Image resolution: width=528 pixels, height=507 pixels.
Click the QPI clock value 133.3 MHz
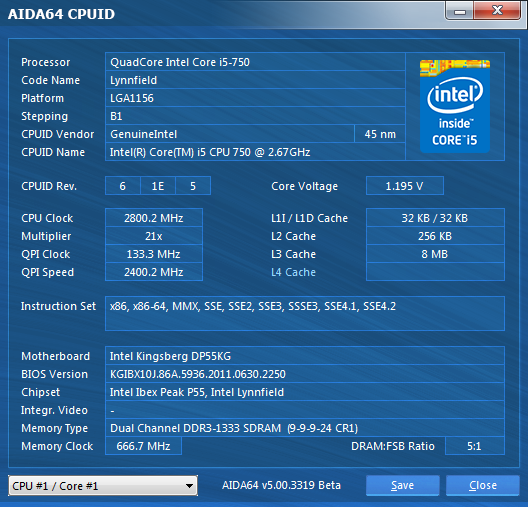(x=154, y=254)
